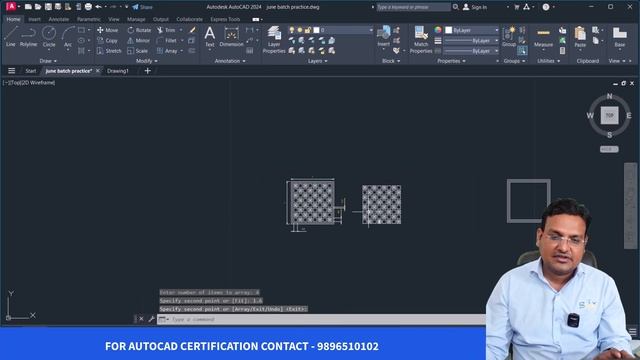Select the Circle tool
Screen dimensions: 640x360
[49, 36]
